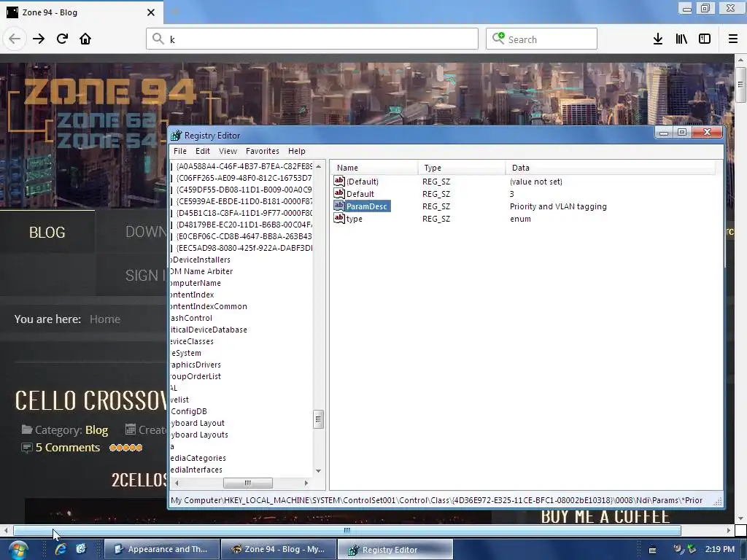Click the registry tree vertical scrollbar thumb
Image resolution: width=747 pixels, height=560 pixels.
tap(318, 419)
